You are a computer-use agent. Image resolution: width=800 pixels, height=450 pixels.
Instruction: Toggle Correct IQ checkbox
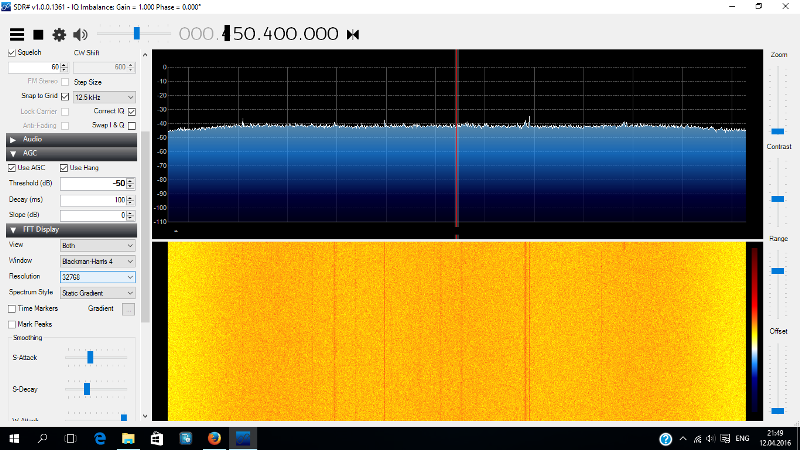click(132, 112)
